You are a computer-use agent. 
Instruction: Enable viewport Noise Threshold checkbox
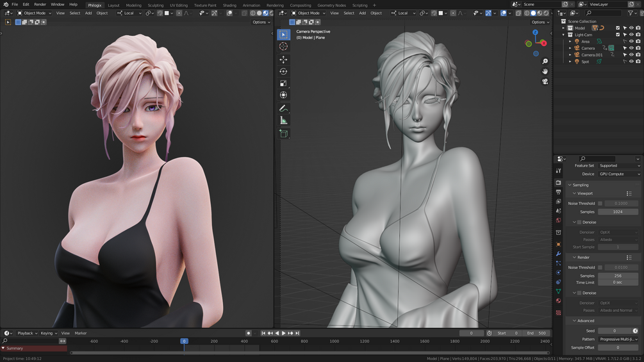(x=600, y=203)
